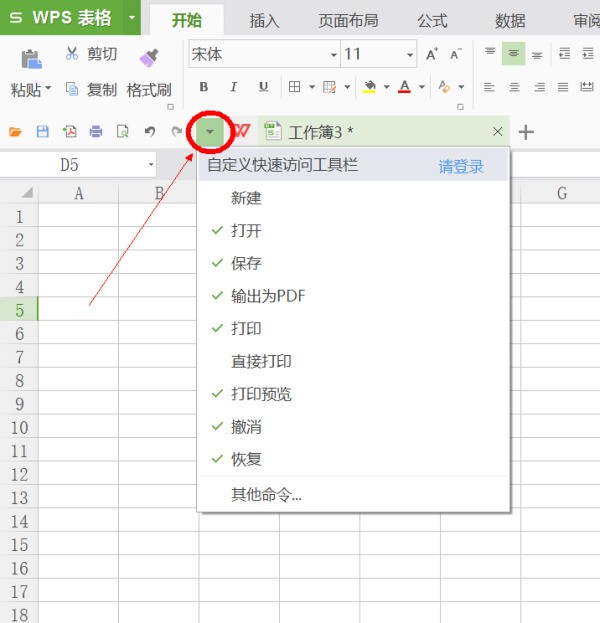Toggle bold formatting
Image resolution: width=600 pixels, height=623 pixels.
click(x=204, y=87)
